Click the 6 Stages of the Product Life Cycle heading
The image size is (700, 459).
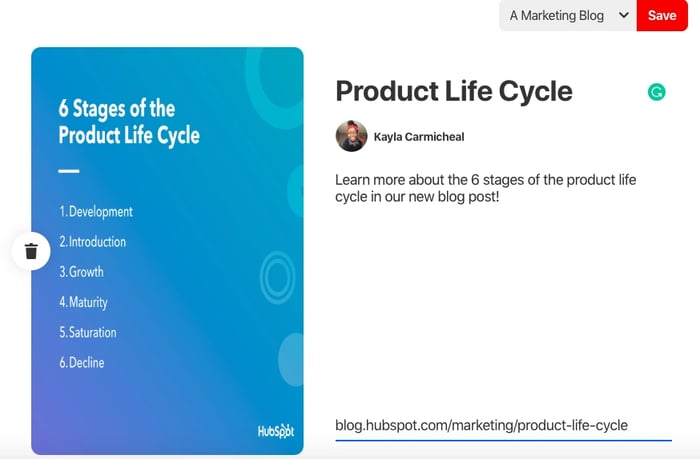[x=129, y=122]
